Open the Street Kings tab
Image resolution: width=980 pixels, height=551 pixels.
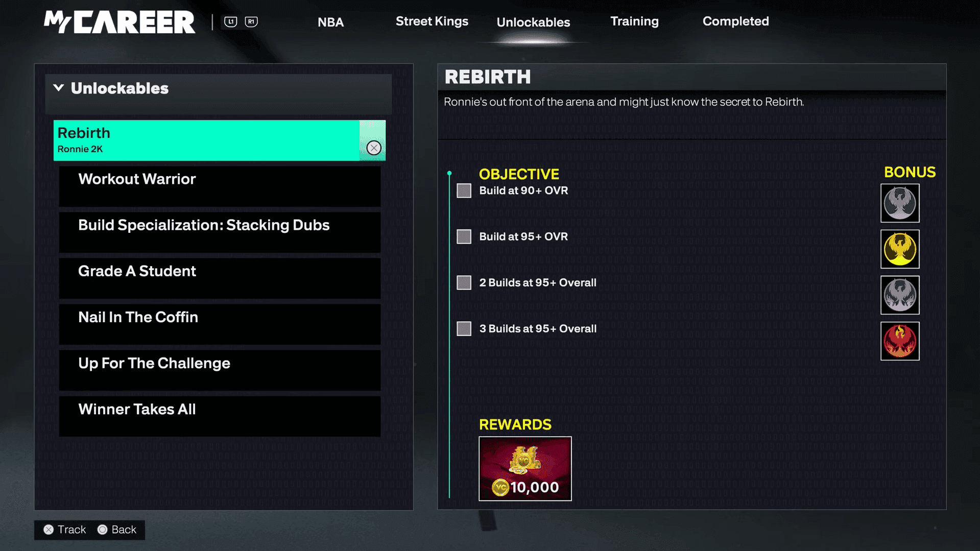point(432,21)
